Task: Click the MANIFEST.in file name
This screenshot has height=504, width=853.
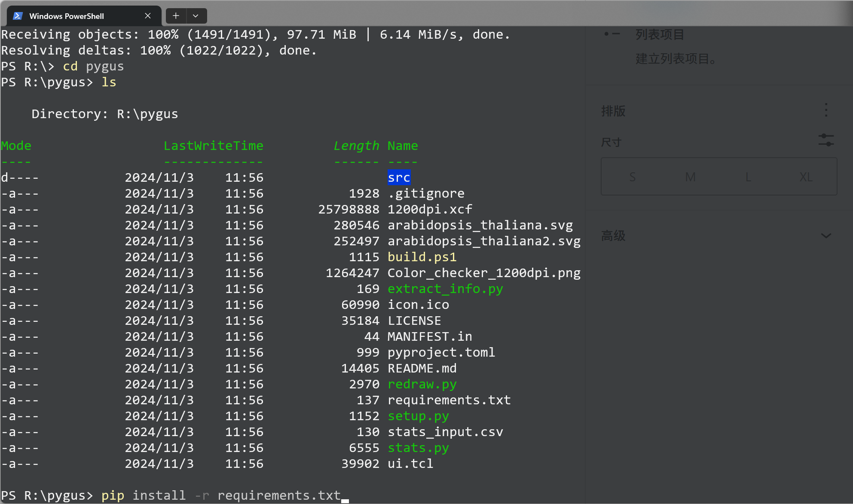Action: [430, 336]
